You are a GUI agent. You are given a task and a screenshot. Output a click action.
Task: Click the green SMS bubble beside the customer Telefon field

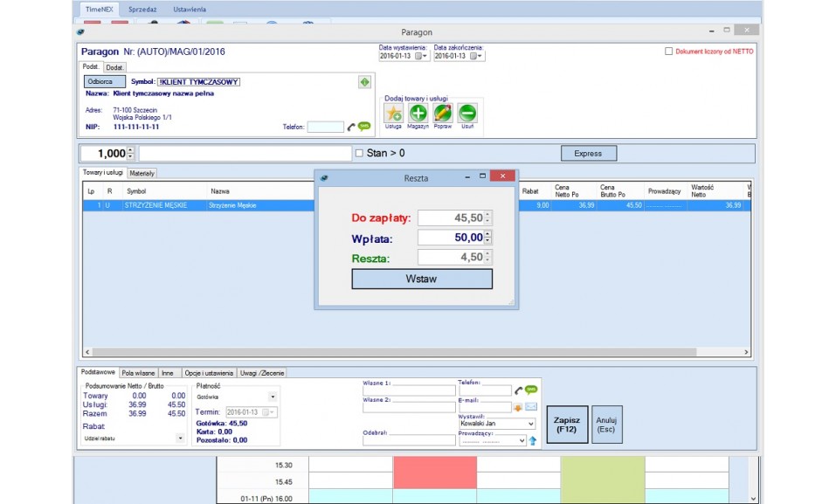coord(363,127)
